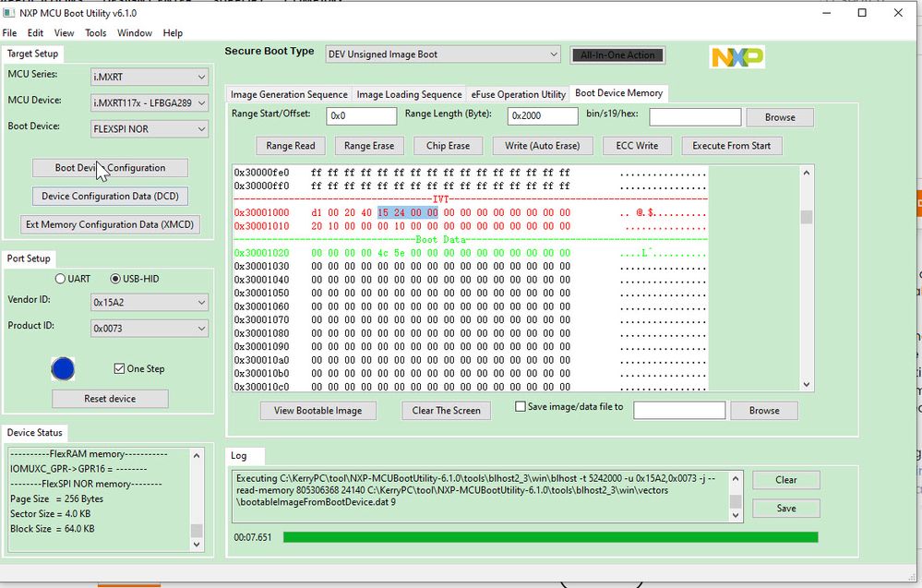Click the highlighted bytes 15 24 00 00
Screen dimensions: 922x588
408,213
